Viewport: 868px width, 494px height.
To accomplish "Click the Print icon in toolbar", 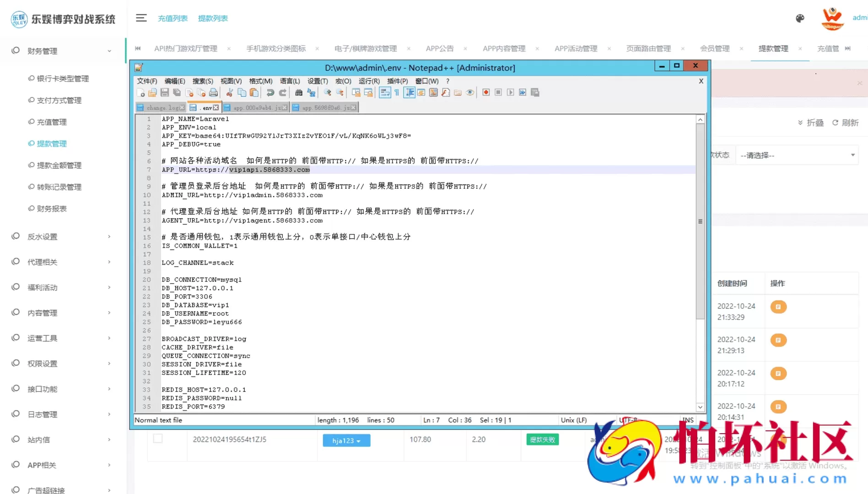I will 213,93.
